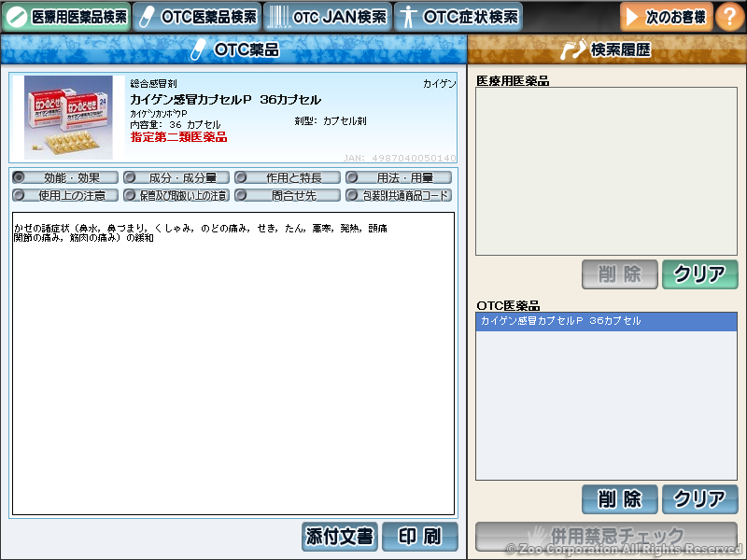Click the product package thumbnail image
This screenshot has height=560, width=747.
(x=68, y=118)
